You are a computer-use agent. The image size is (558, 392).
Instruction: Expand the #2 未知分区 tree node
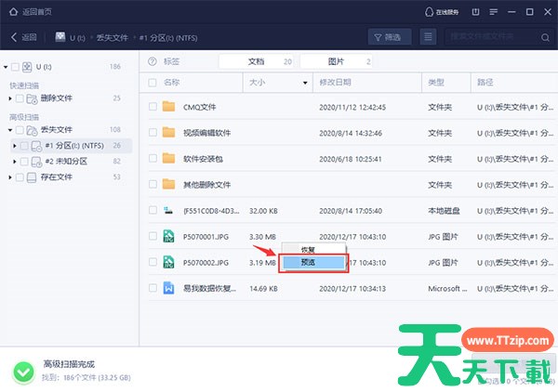[14, 161]
